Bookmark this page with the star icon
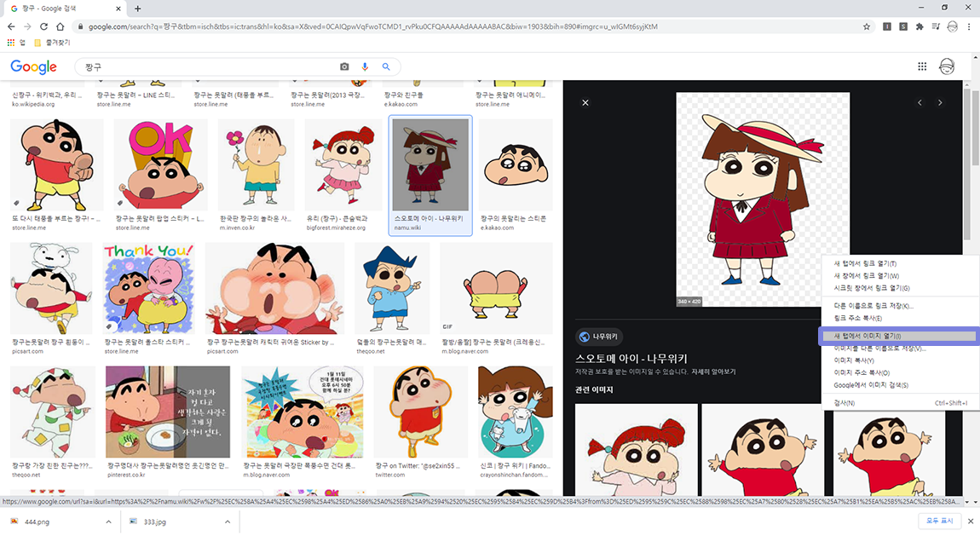This screenshot has height=536, width=980. click(867, 26)
